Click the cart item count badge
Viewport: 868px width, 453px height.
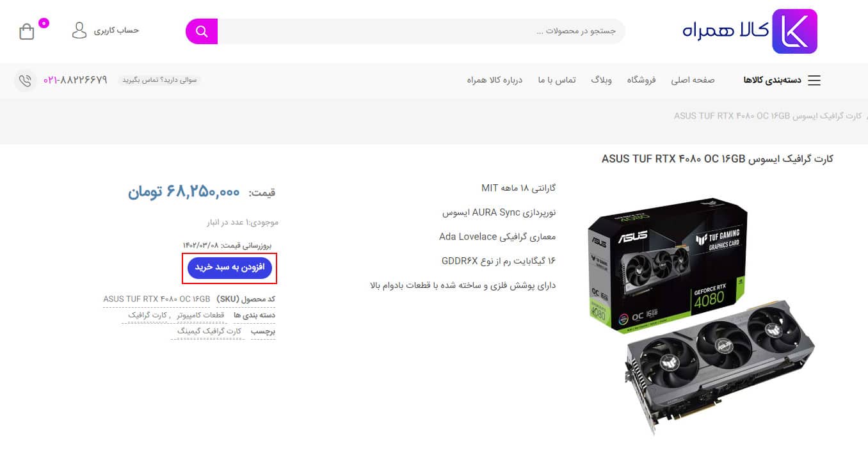(x=44, y=23)
